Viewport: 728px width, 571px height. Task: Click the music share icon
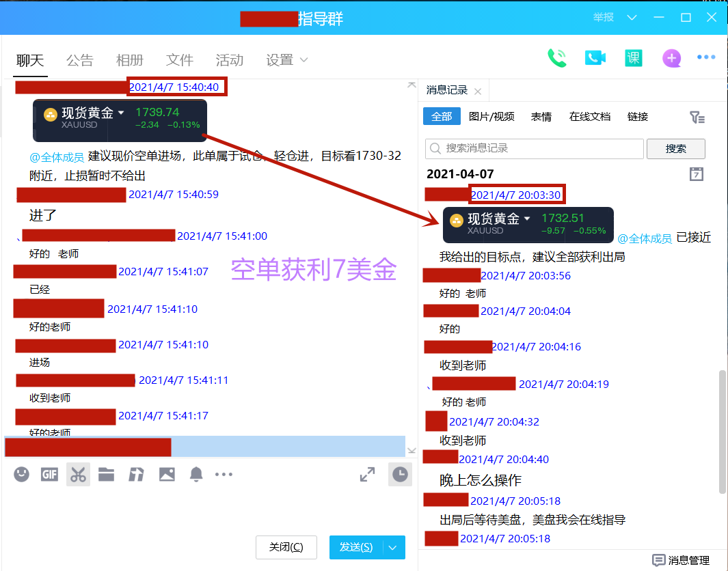(136, 474)
